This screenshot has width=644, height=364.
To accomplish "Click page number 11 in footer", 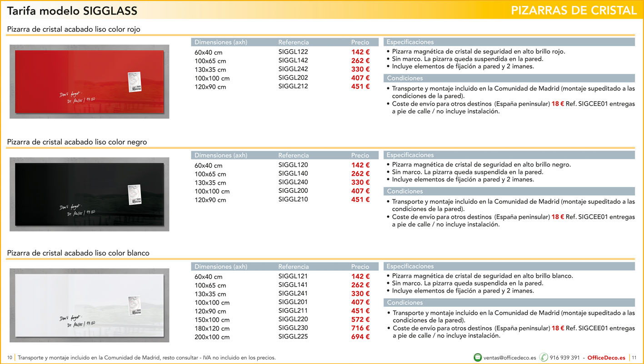I will [634, 358].
